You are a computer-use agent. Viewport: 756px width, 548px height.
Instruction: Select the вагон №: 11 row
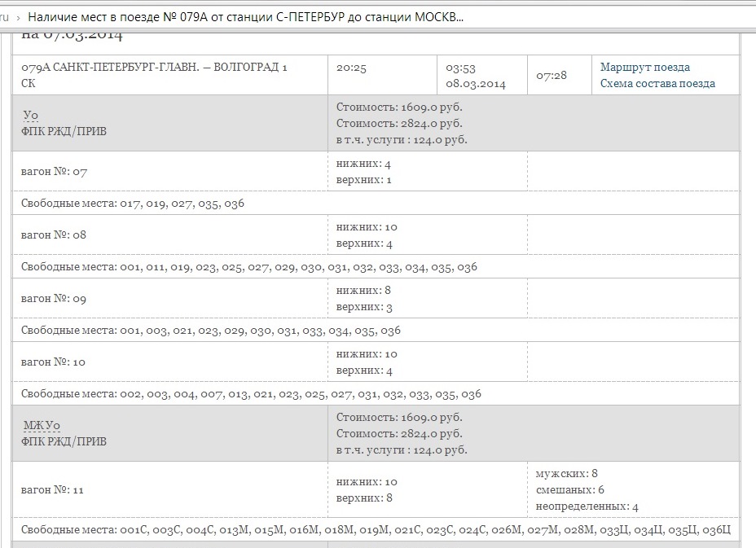click(53, 490)
